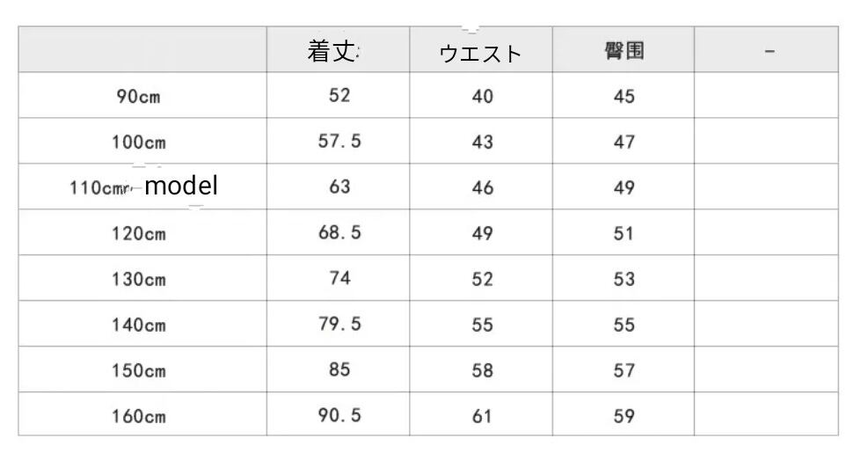Click the 臀囲 column header

624,51
